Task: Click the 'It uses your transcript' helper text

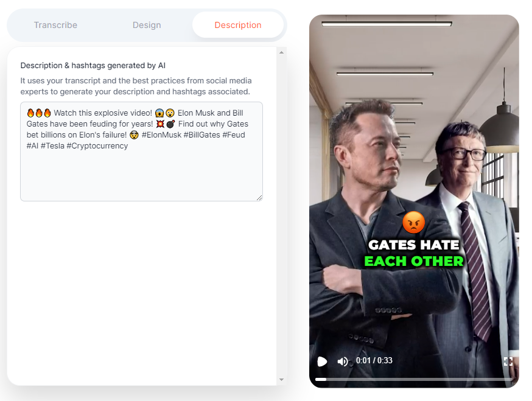Action: click(136, 86)
